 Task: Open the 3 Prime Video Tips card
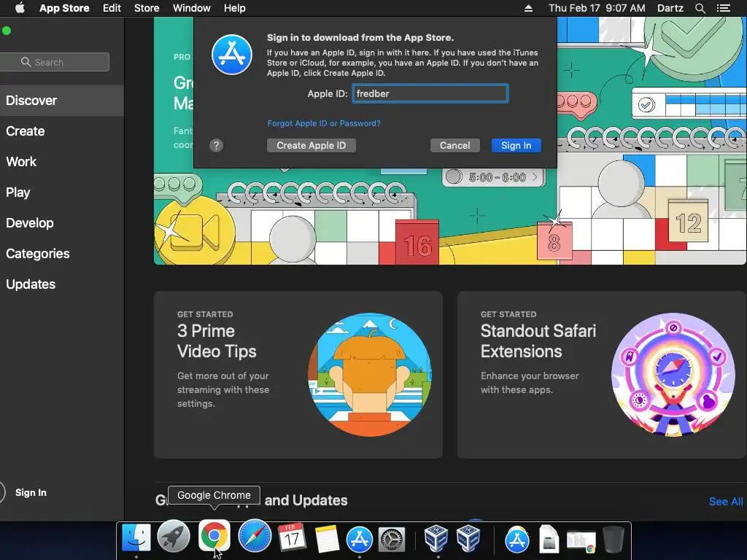[x=298, y=375]
